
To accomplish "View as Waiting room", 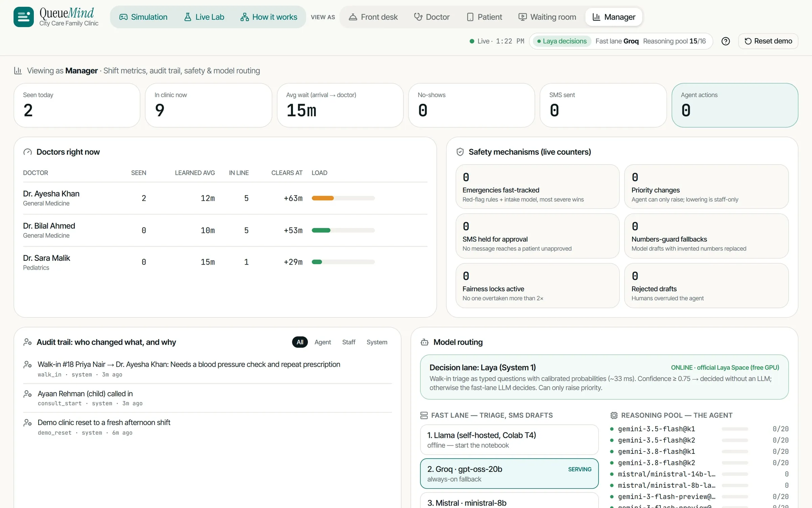I will coord(547,17).
